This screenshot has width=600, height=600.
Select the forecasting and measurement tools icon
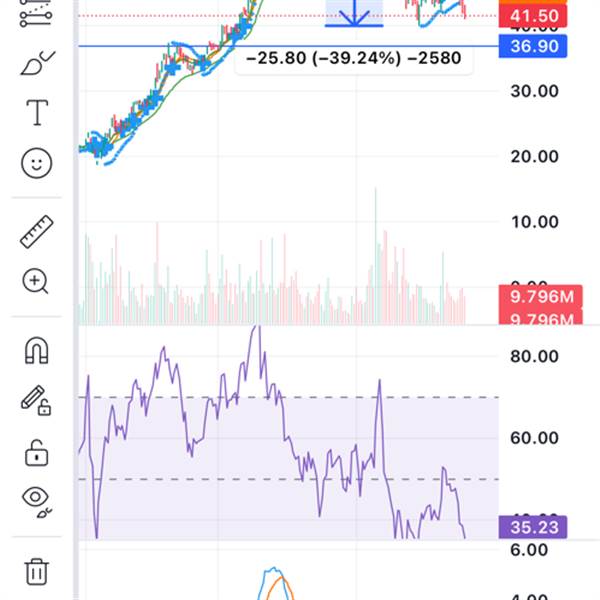coord(36,13)
